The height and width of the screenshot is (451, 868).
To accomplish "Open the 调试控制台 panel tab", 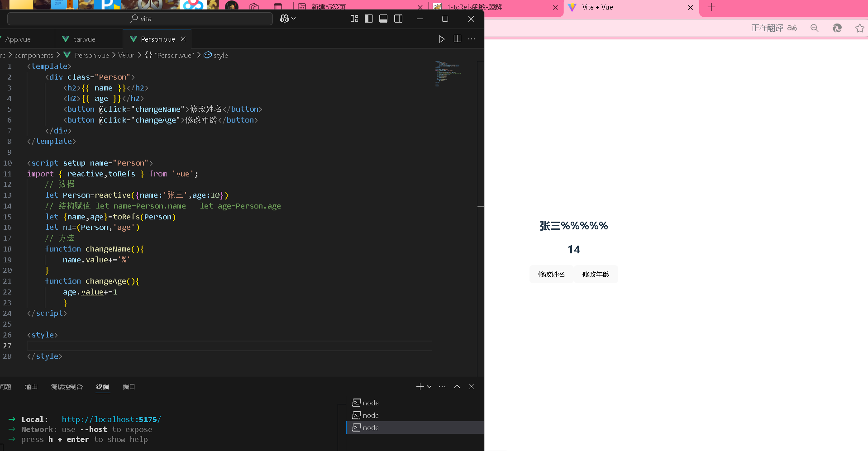I will (67, 387).
